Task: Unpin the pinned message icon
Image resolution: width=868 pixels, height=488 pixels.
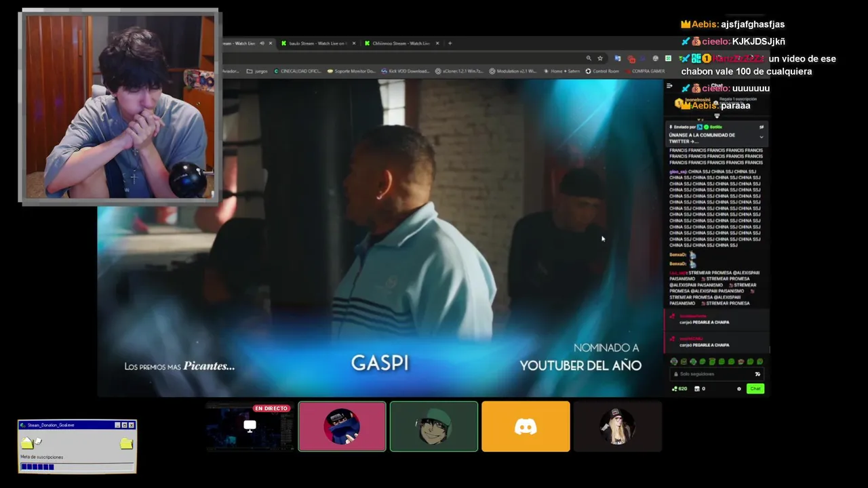Action: click(x=762, y=127)
